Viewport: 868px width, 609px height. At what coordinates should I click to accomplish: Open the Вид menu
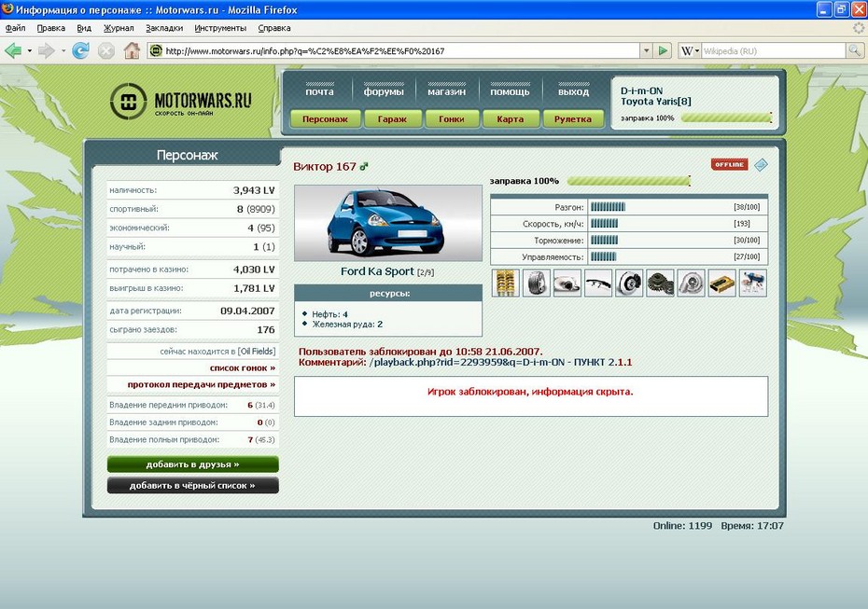point(84,28)
